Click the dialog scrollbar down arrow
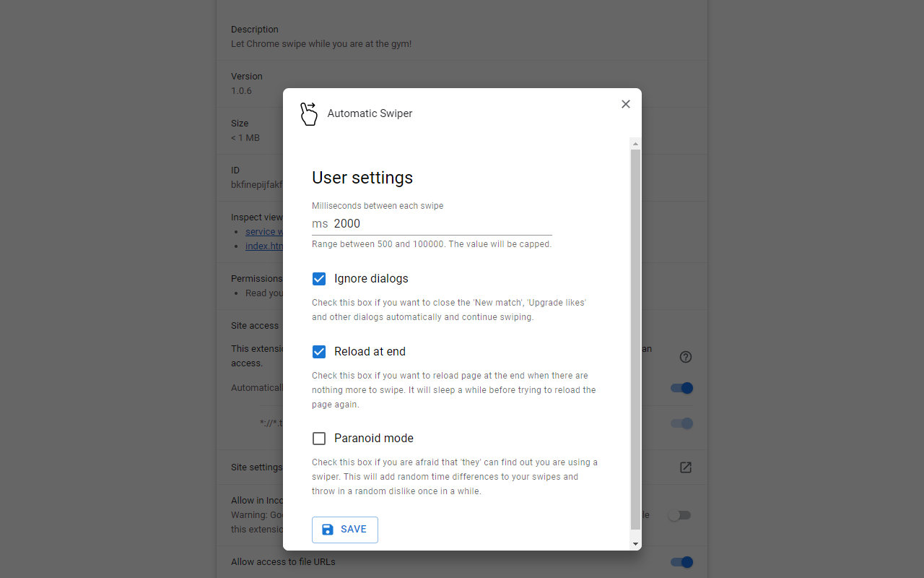The image size is (924, 578). click(x=635, y=543)
